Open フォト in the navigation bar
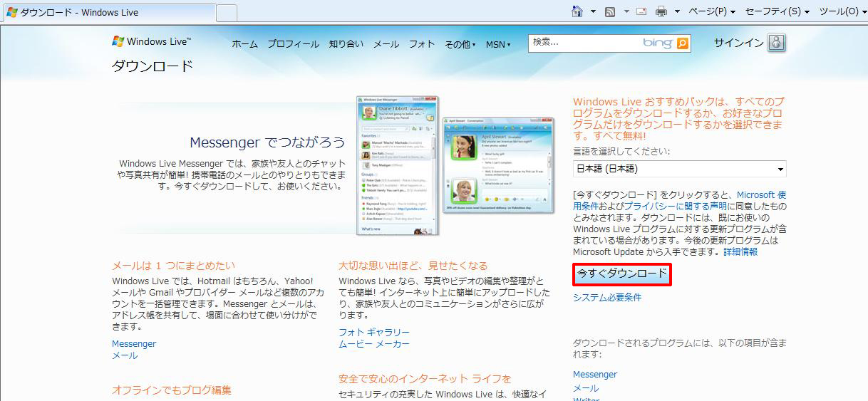This screenshot has height=401, width=868. (422, 44)
